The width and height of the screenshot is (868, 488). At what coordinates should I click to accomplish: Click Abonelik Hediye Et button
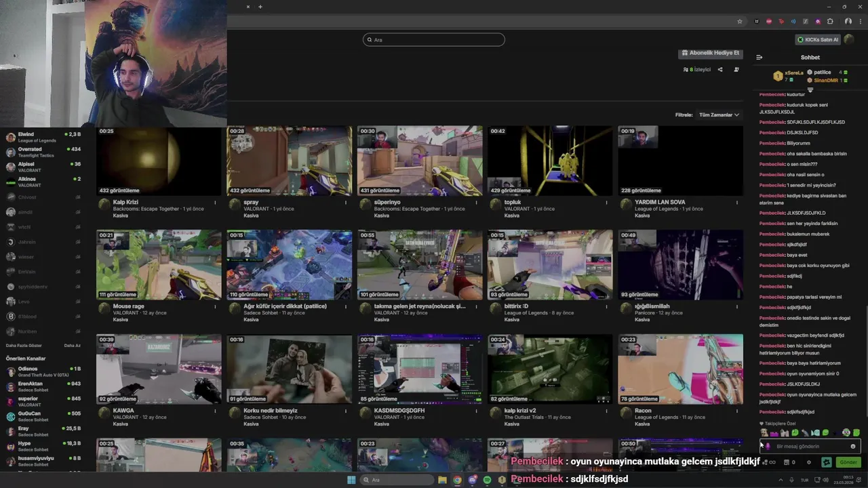tap(710, 53)
